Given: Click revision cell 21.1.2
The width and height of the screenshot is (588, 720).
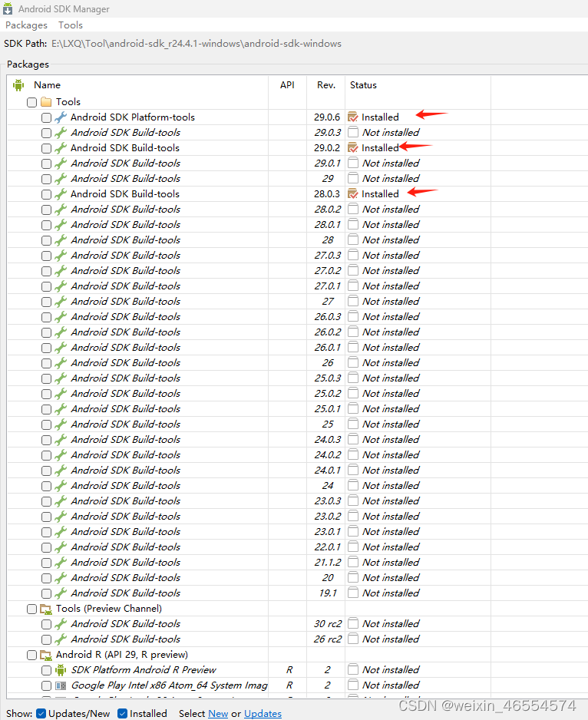Looking at the screenshot, I should (x=328, y=563).
